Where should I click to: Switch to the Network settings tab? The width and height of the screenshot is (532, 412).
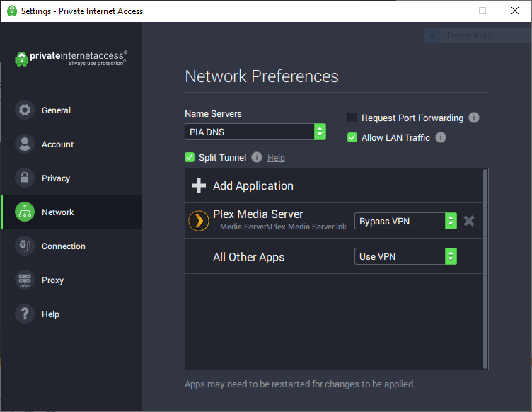coord(57,212)
